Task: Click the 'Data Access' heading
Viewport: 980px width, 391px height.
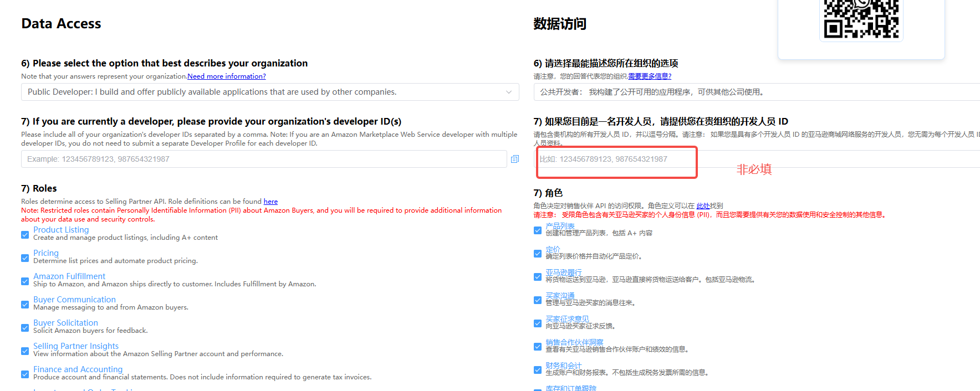Action: tap(61, 24)
